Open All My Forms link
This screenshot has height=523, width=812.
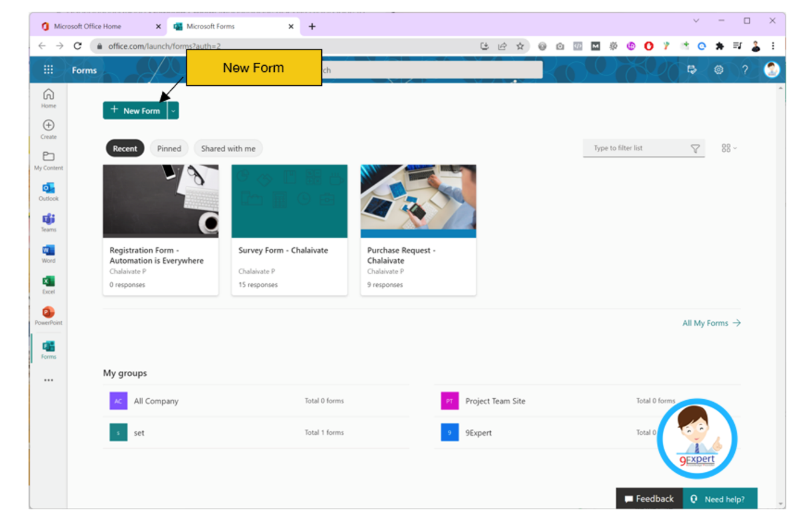711,323
